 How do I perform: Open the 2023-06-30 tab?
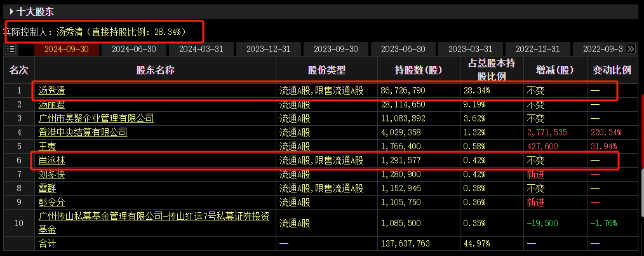pos(403,50)
